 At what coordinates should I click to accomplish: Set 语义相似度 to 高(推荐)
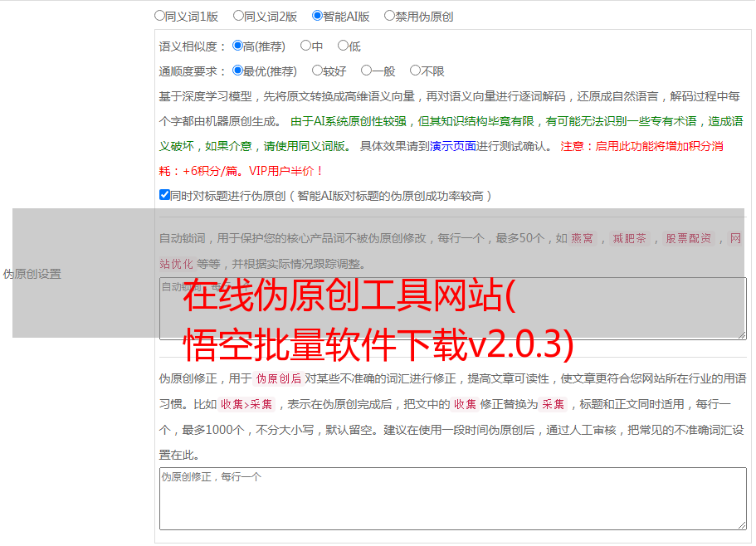238,46
